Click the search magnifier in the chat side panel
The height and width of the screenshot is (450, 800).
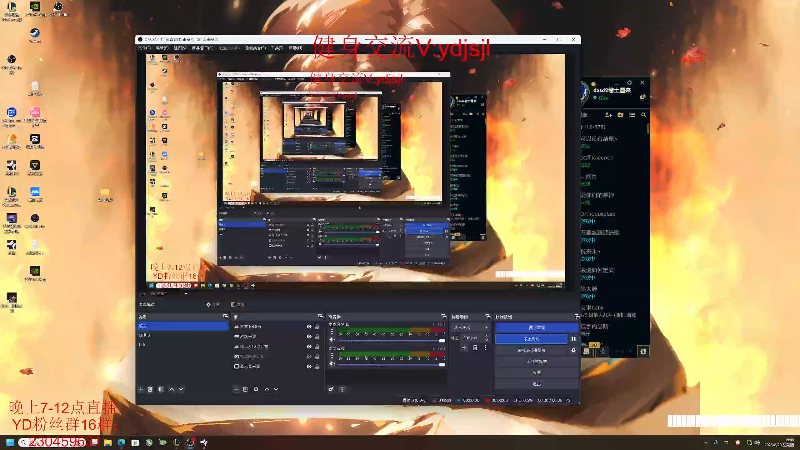point(643,115)
